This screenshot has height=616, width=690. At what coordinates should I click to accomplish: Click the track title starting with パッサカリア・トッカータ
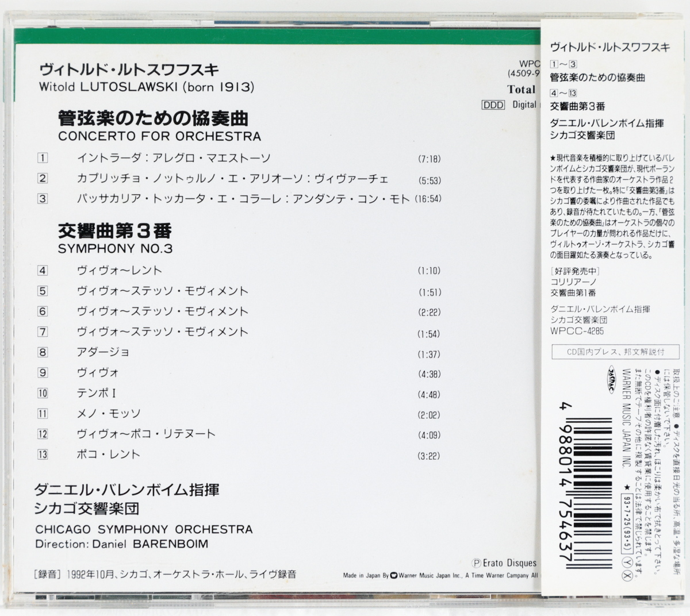click(243, 199)
